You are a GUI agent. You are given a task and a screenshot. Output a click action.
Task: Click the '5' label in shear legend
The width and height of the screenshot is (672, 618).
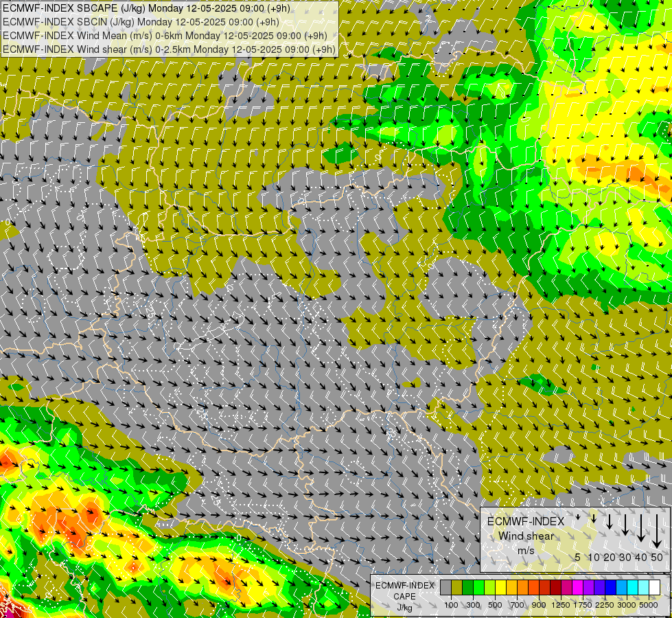coord(577,557)
